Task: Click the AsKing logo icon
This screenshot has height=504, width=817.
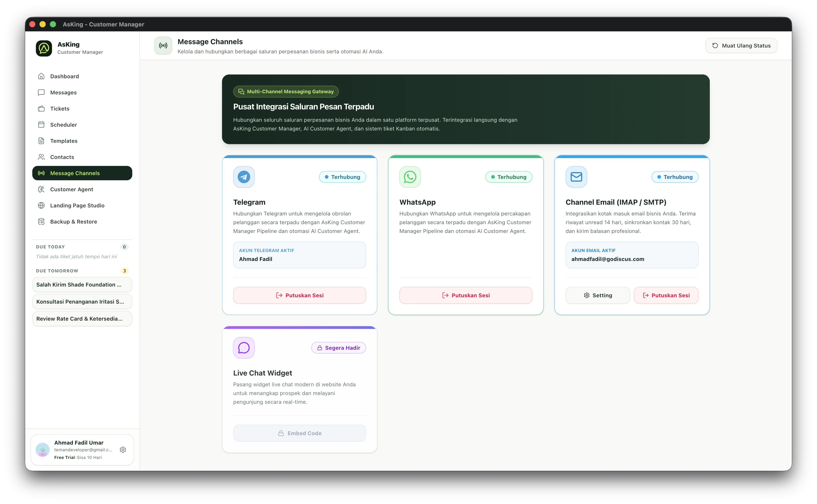Action: click(44, 48)
